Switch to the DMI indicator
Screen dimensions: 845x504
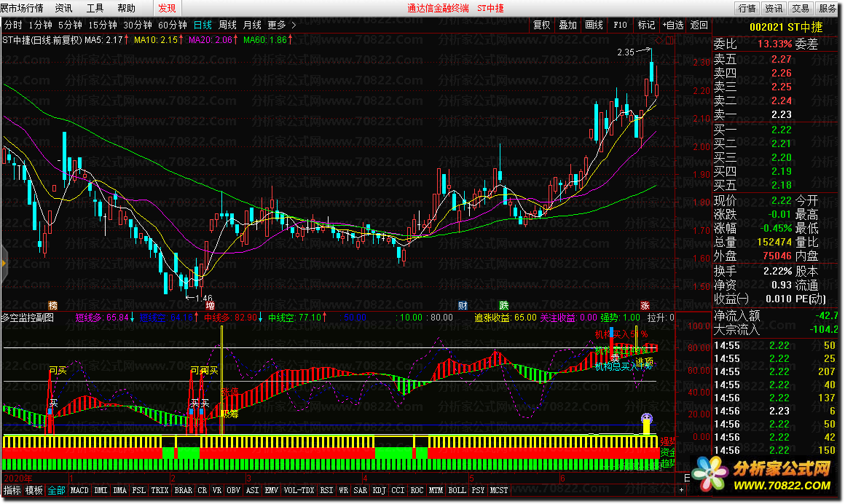coord(101,490)
